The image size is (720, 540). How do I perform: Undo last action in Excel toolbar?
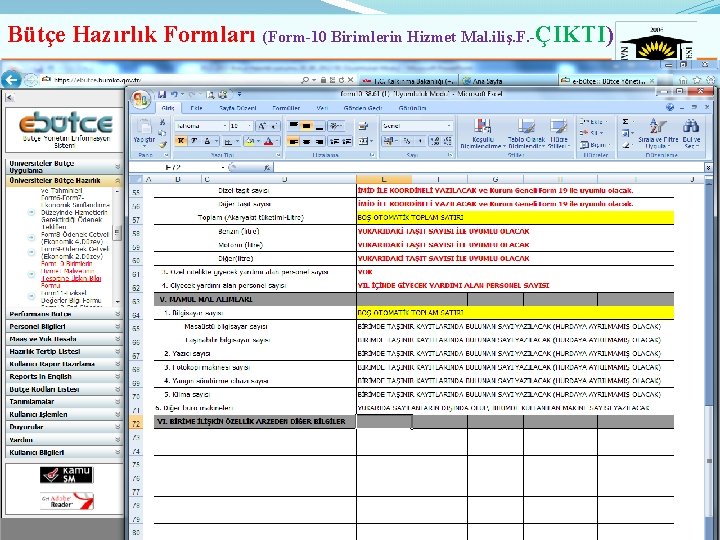174,95
